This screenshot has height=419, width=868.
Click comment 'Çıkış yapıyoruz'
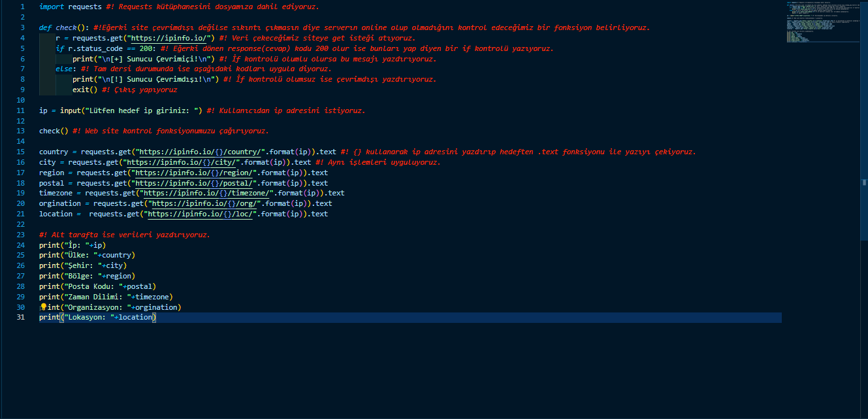click(139, 90)
